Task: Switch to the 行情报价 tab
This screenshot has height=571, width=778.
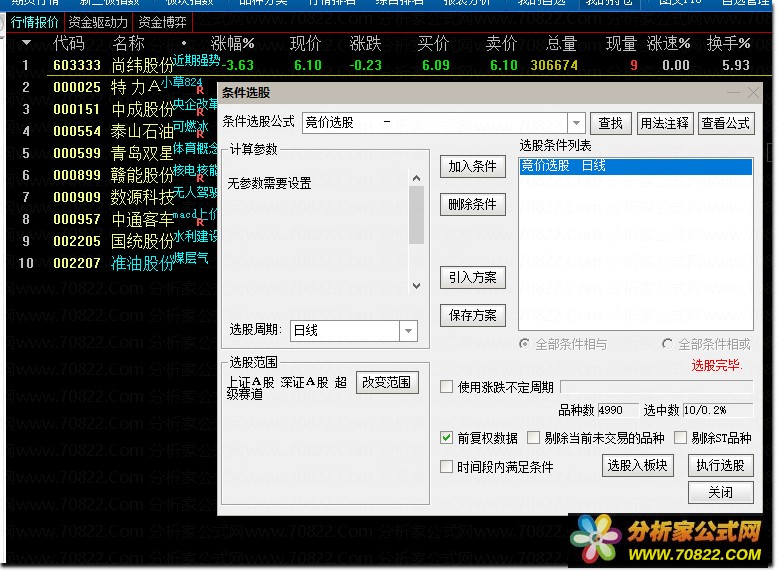Action: [x=35, y=22]
